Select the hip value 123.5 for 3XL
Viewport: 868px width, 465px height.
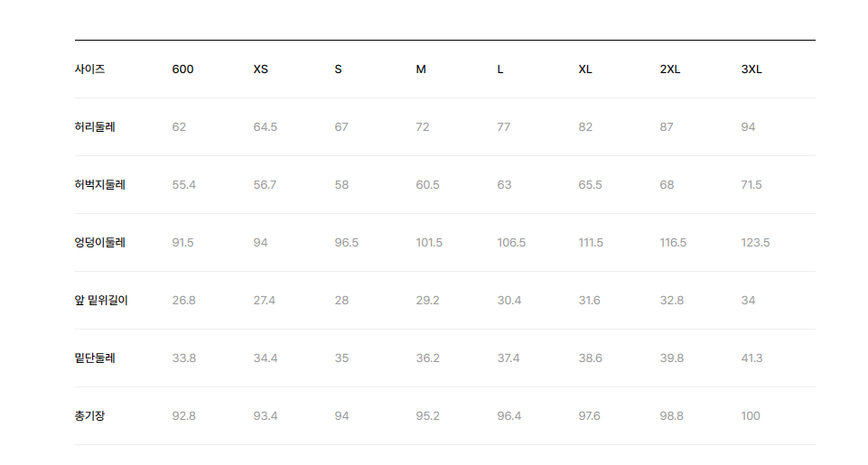[755, 243]
